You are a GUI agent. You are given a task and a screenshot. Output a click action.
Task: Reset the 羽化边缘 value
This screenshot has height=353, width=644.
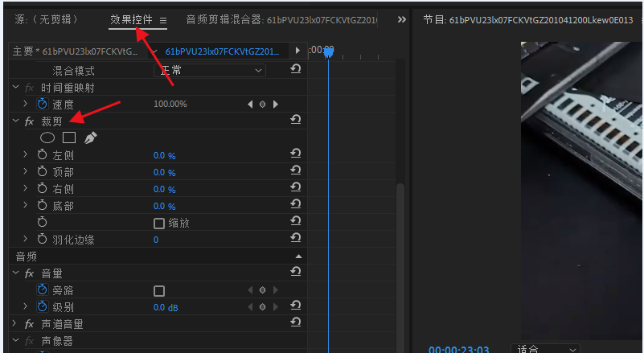296,238
